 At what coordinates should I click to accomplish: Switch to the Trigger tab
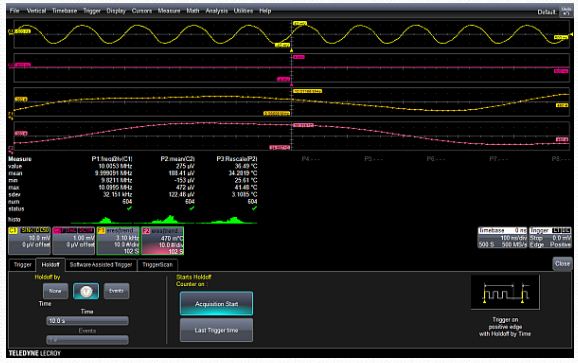(22, 265)
